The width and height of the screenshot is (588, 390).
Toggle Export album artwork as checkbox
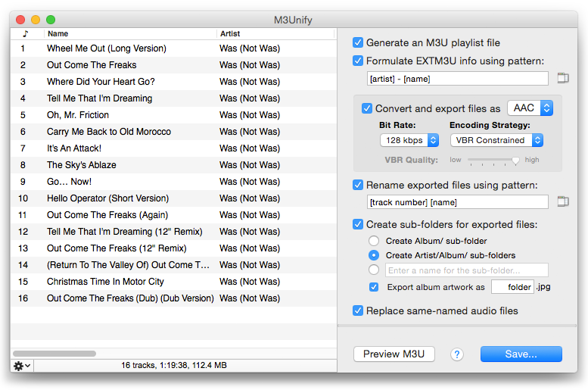click(x=374, y=287)
